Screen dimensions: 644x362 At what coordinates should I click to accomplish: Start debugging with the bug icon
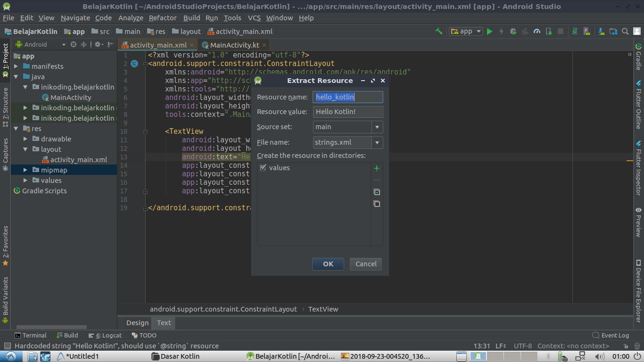tap(513, 31)
